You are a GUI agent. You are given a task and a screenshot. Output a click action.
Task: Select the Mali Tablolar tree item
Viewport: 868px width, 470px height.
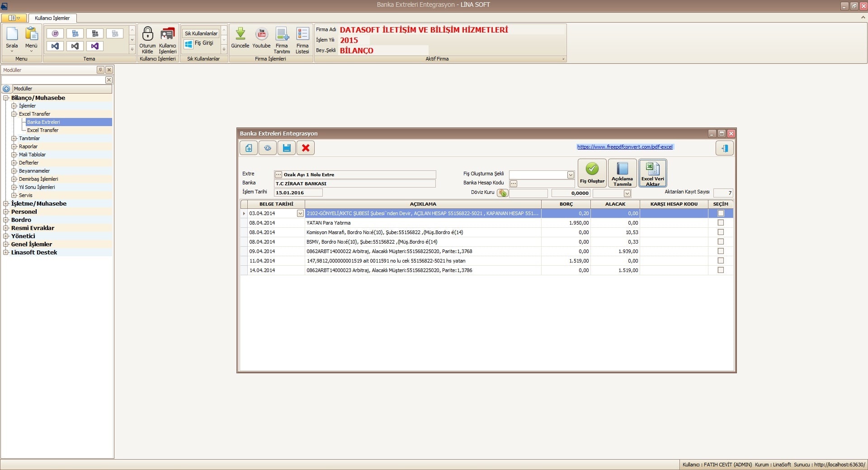click(32, 155)
